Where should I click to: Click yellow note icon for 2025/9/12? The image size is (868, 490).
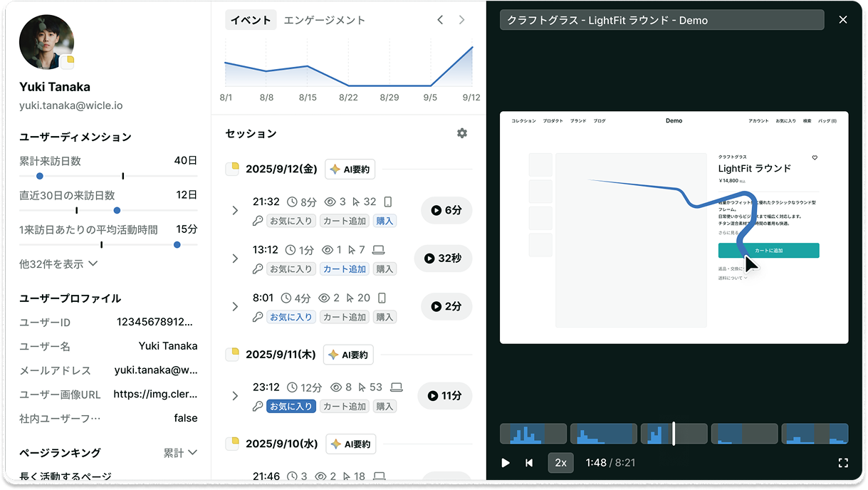(x=232, y=169)
